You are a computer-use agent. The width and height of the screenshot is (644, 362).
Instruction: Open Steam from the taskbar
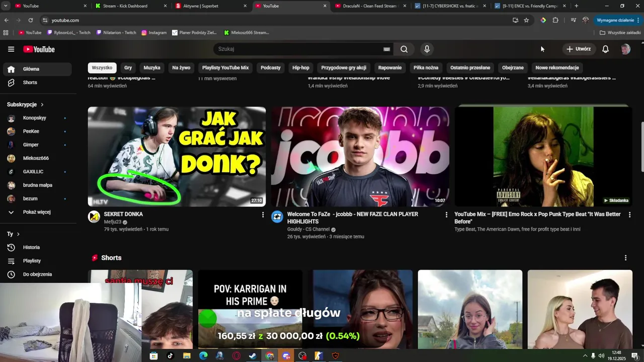tap(253, 356)
